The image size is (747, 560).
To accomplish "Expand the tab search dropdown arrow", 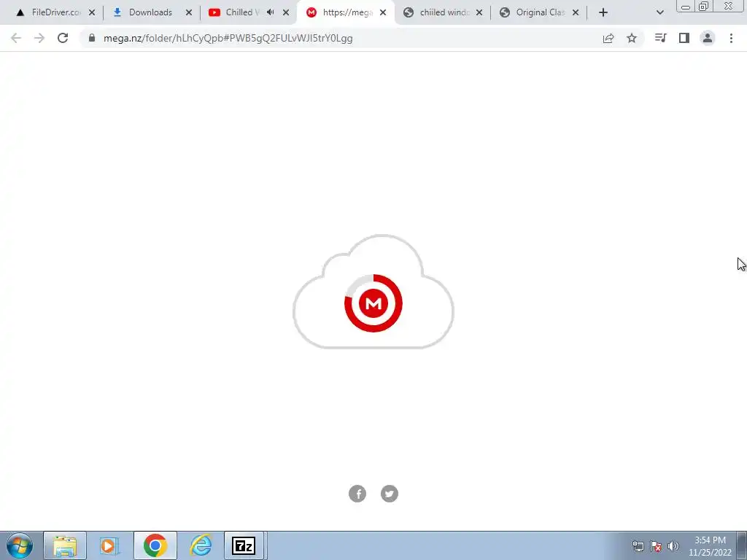I will pyautogui.click(x=659, y=13).
